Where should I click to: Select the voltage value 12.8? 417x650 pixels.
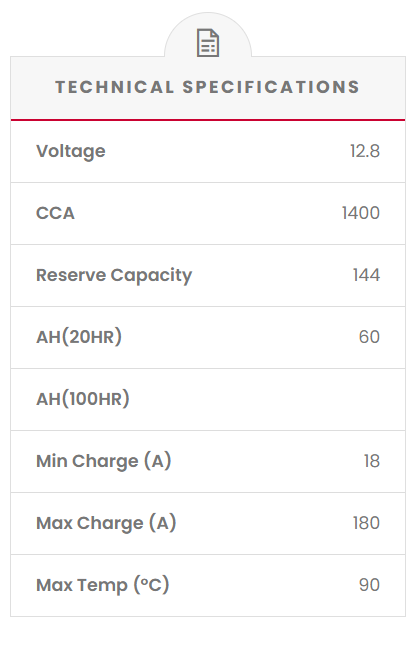point(365,151)
